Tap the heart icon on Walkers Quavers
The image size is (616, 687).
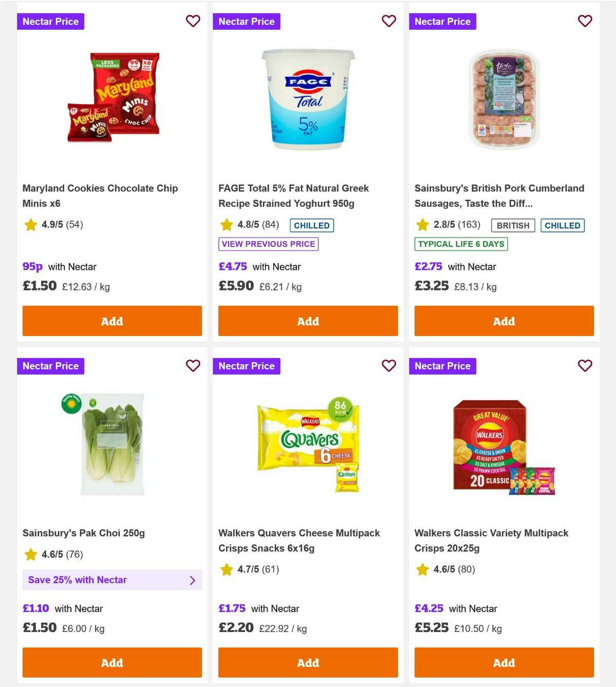[x=389, y=366]
